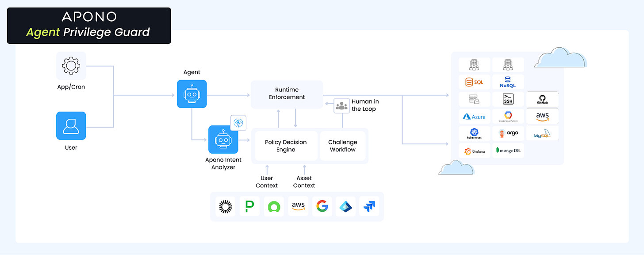Open the Grafana icon
The width and height of the screenshot is (644, 255).
coord(474,151)
